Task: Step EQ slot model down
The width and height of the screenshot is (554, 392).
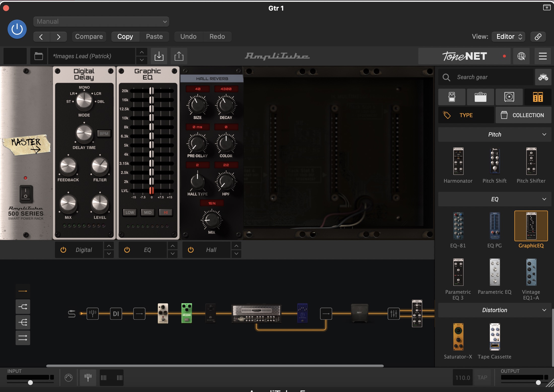Action: click(172, 254)
